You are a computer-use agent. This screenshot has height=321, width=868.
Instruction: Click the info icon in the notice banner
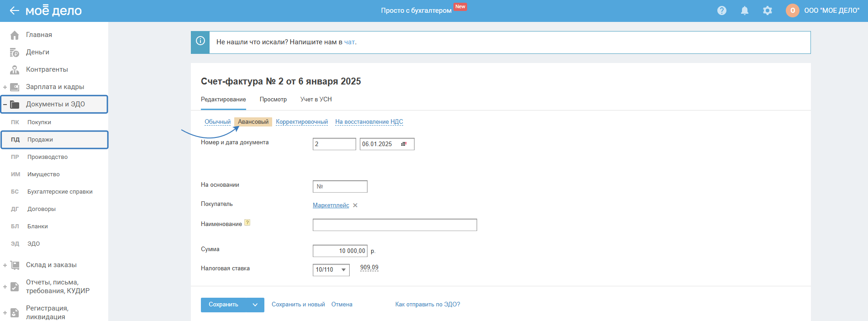[x=200, y=41]
